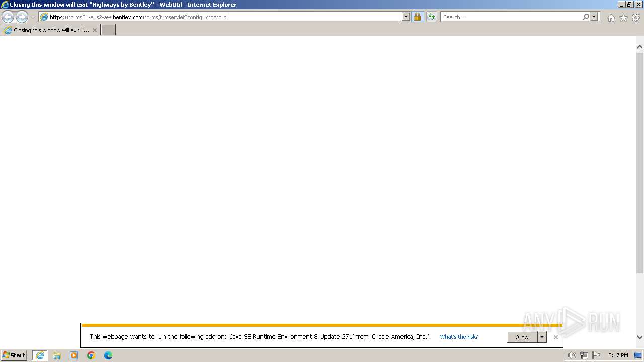Screen dimensions: 644x362
Task: Go to the Home page icon
Action: 611,18
